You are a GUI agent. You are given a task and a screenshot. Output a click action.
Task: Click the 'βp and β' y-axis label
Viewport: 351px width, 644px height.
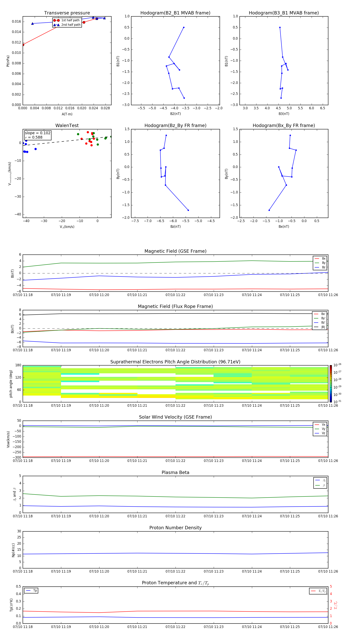coord(14,494)
